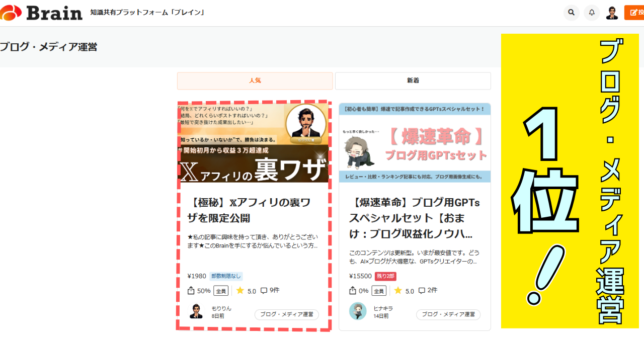Click the 全員 badge on もりりん card
Viewport: 644px width, 337px height.
[x=221, y=291]
